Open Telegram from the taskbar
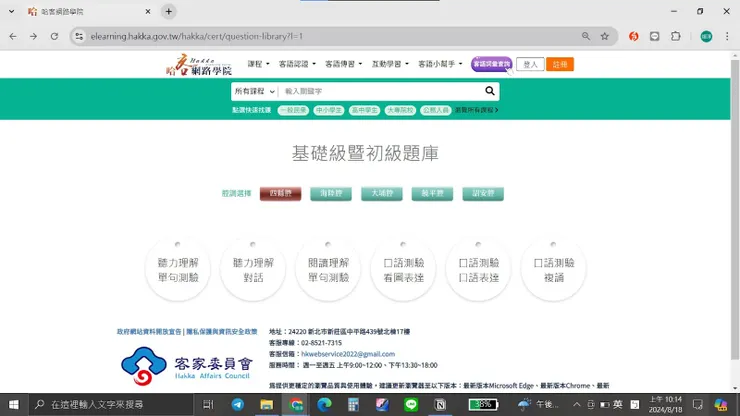The height and width of the screenshot is (416, 740). (237, 405)
